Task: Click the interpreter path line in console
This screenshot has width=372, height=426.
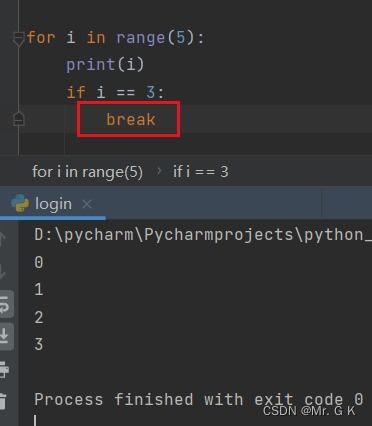Action: pyautogui.click(x=203, y=235)
